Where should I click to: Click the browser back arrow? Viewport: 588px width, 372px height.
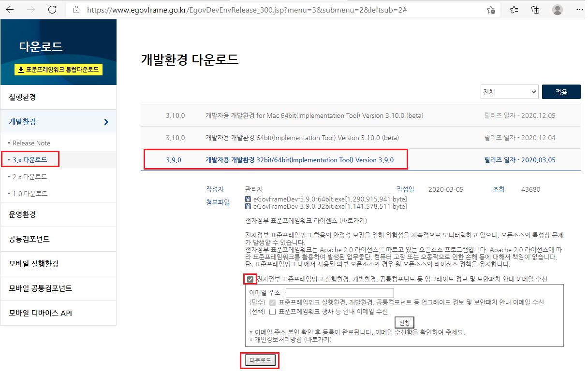coord(10,10)
